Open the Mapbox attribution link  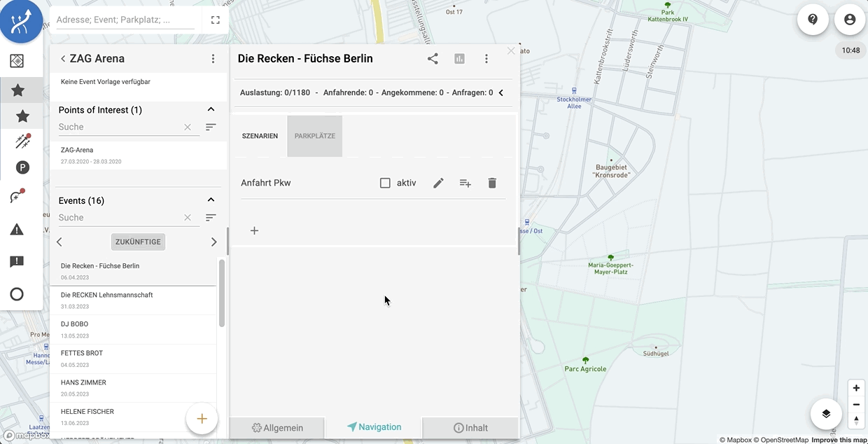pyautogui.click(x=736, y=440)
